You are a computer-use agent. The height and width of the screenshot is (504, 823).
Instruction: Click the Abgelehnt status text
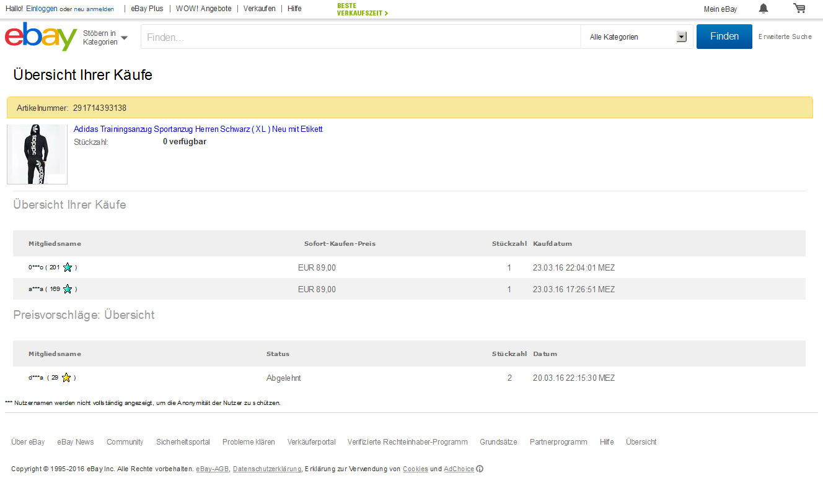284,378
